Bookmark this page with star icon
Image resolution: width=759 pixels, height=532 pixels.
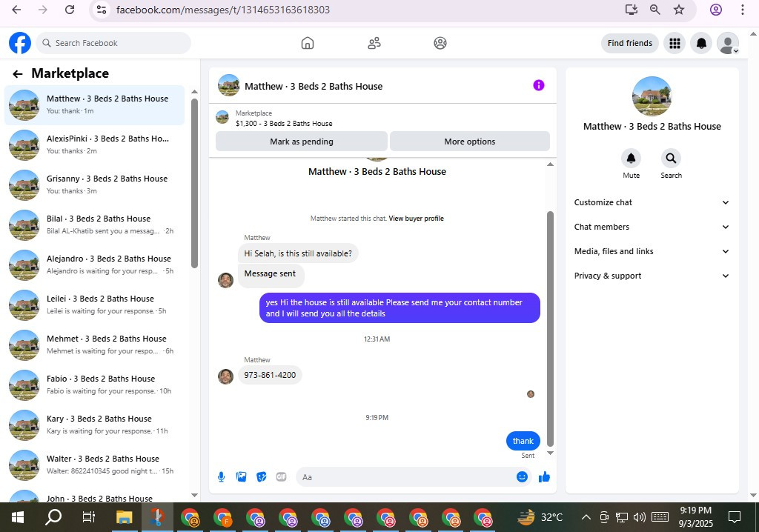pos(679,10)
